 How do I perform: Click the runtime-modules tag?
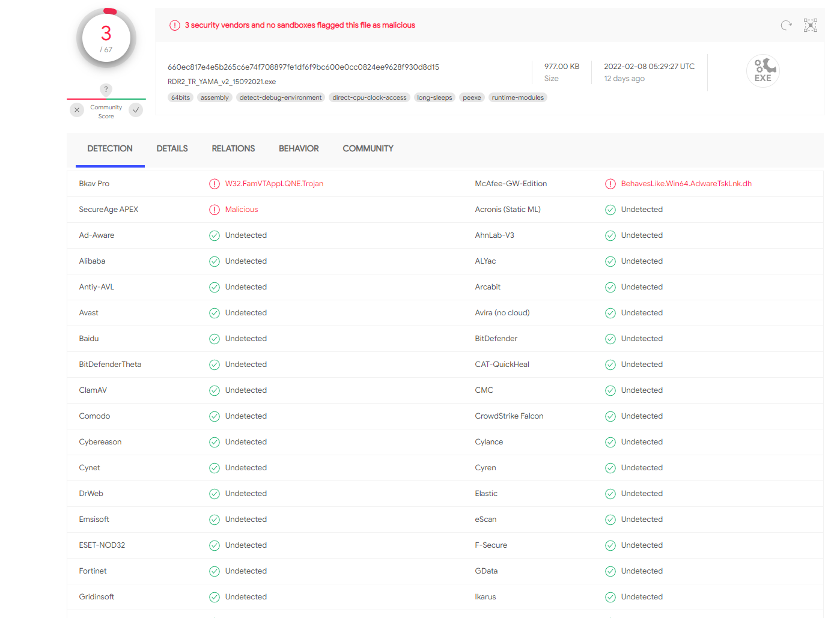pyautogui.click(x=517, y=97)
